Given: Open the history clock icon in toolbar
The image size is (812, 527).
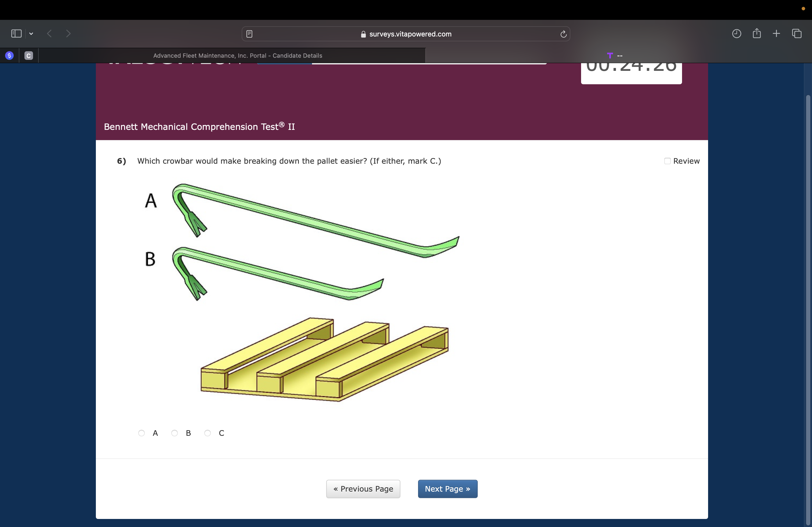Looking at the screenshot, I should point(737,33).
